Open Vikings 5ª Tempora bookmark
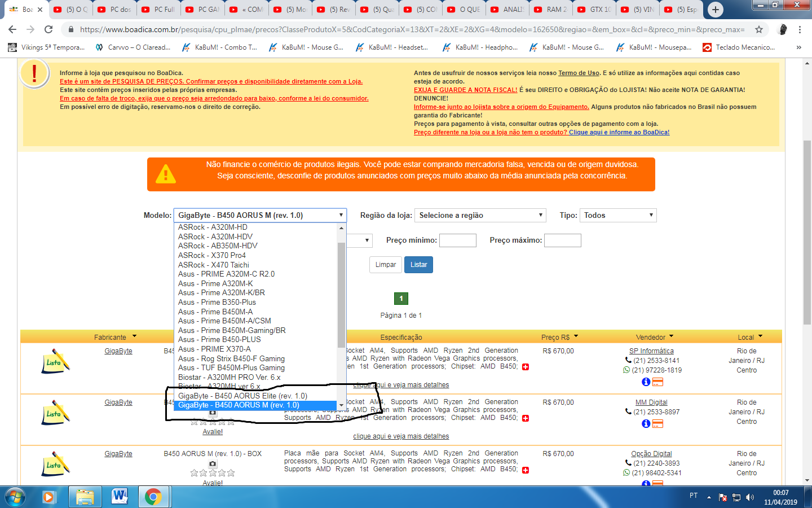Image resolution: width=812 pixels, height=508 pixels. click(46, 47)
